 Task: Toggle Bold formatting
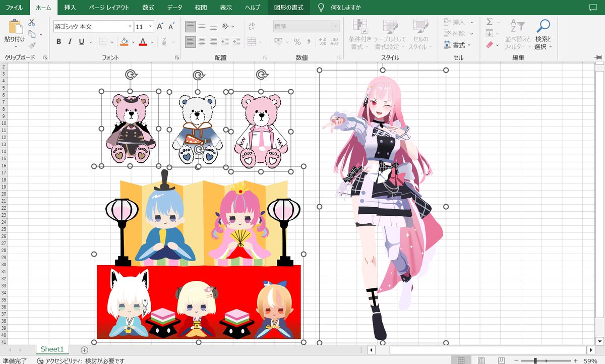tap(58, 42)
